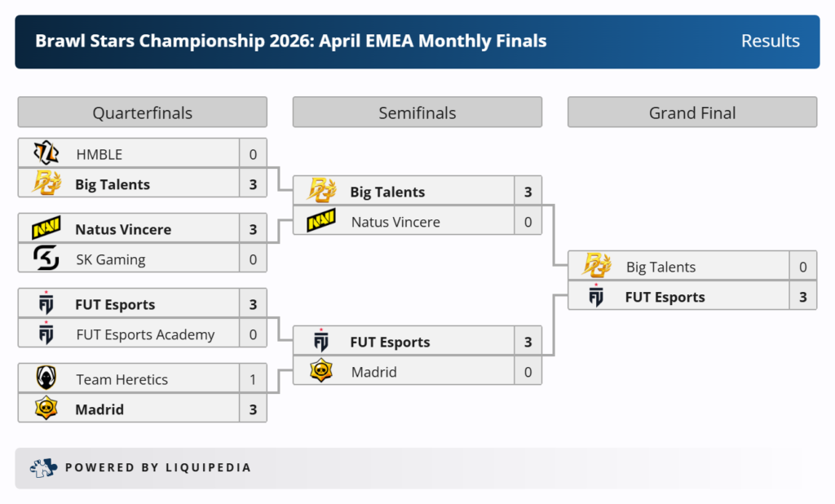The height and width of the screenshot is (504, 835).
Task: Click the HMBLE team logo in Quarterfinals
Action: (x=46, y=153)
